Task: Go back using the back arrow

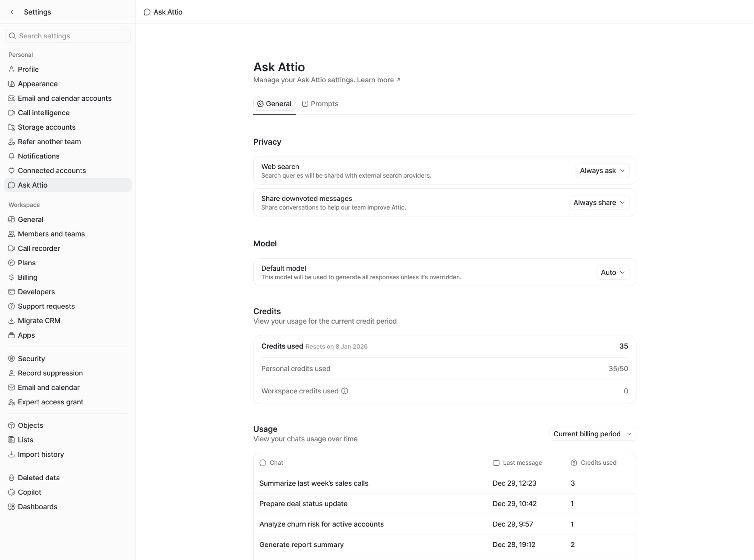Action: 12,12
